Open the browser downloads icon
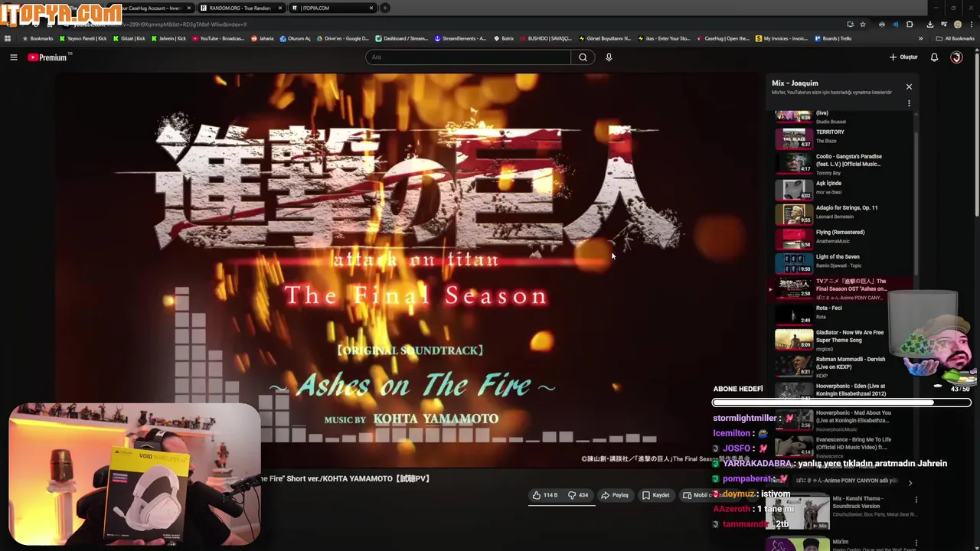Image resolution: width=980 pixels, height=551 pixels. [929, 24]
